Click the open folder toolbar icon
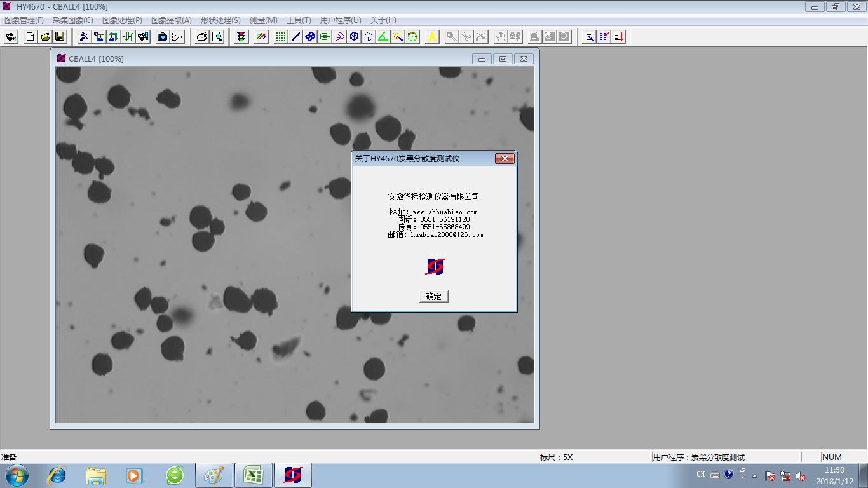The image size is (868, 488). 45,37
